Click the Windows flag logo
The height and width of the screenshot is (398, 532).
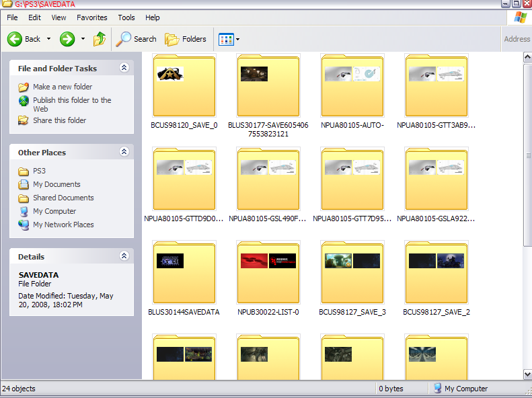tap(521, 17)
